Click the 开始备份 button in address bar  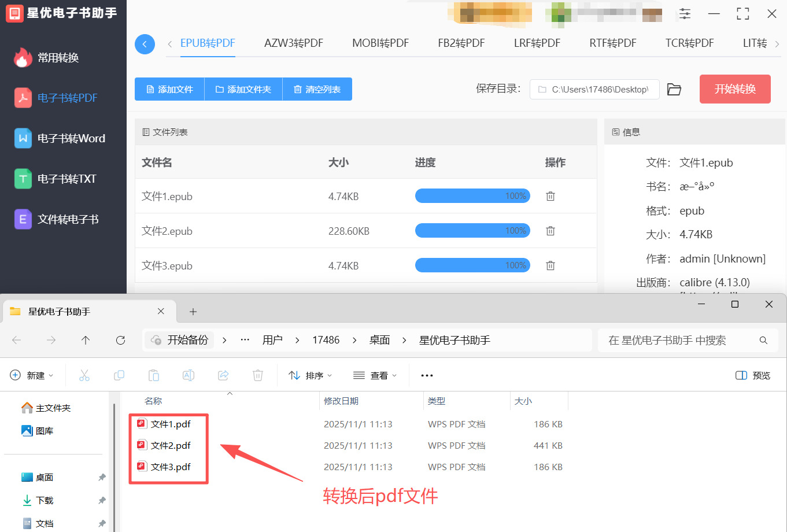[x=179, y=340]
